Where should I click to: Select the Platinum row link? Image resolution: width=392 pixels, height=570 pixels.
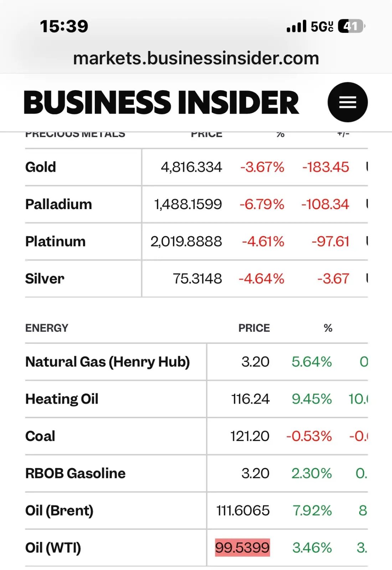[55, 242]
